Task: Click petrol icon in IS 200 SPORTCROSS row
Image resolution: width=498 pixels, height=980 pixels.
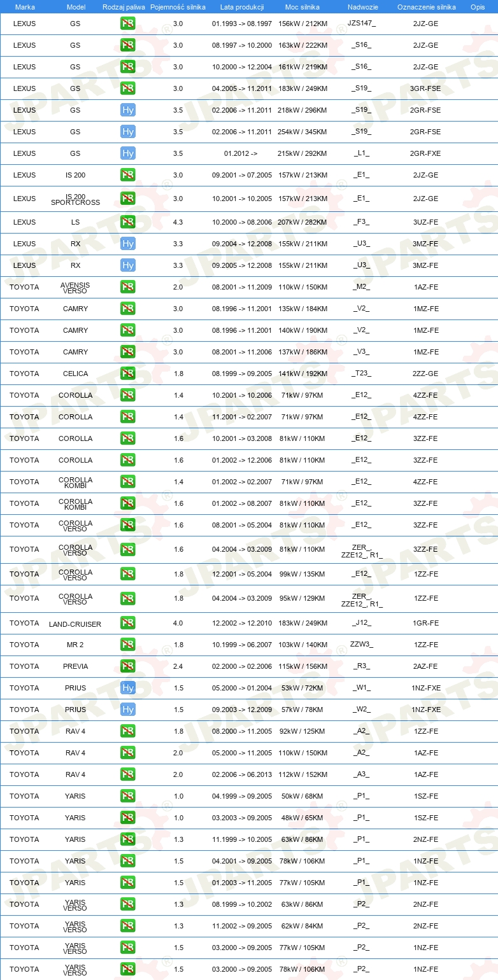Action: point(127,199)
